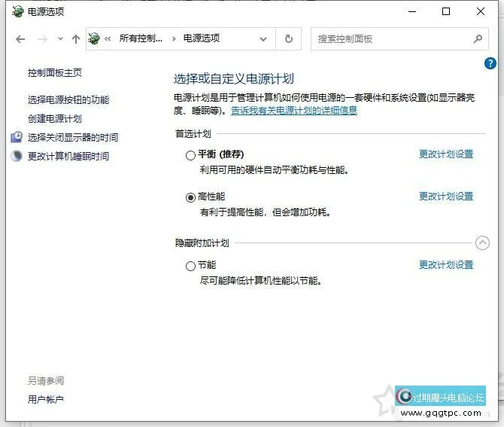
Task: Open 选择关闭显示器的时间 link
Action: point(73,137)
